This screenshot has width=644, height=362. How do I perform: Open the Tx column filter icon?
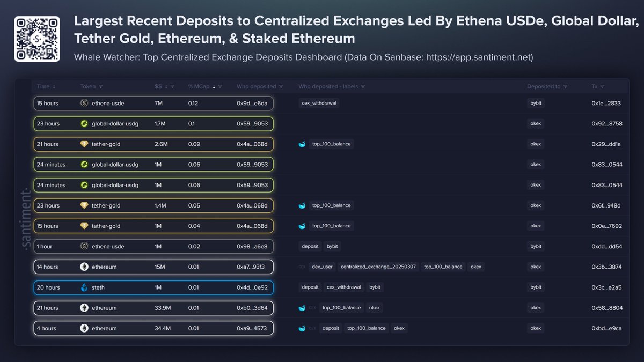[602, 86]
